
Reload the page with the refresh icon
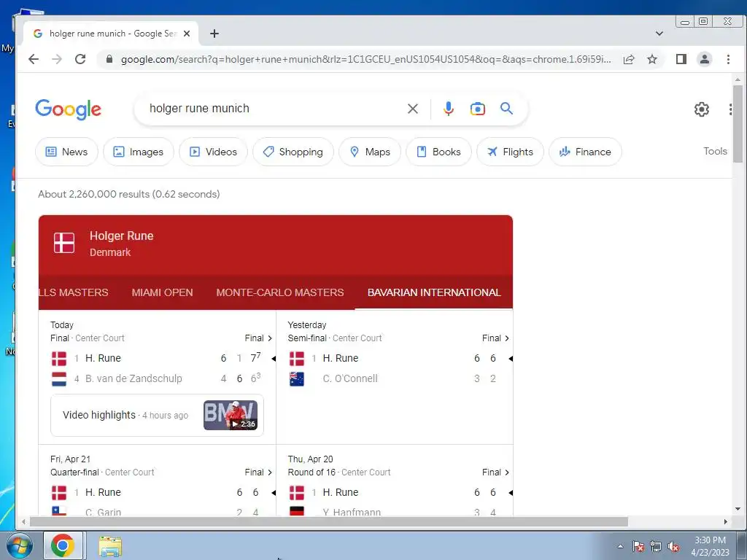[x=80, y=59]
